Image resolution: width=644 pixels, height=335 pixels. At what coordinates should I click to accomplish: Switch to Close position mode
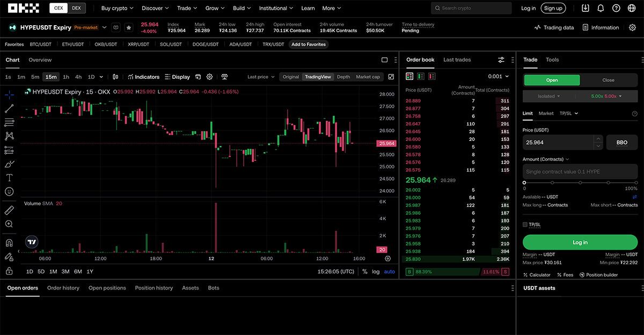pyautogui.click(x=608, y=80)
